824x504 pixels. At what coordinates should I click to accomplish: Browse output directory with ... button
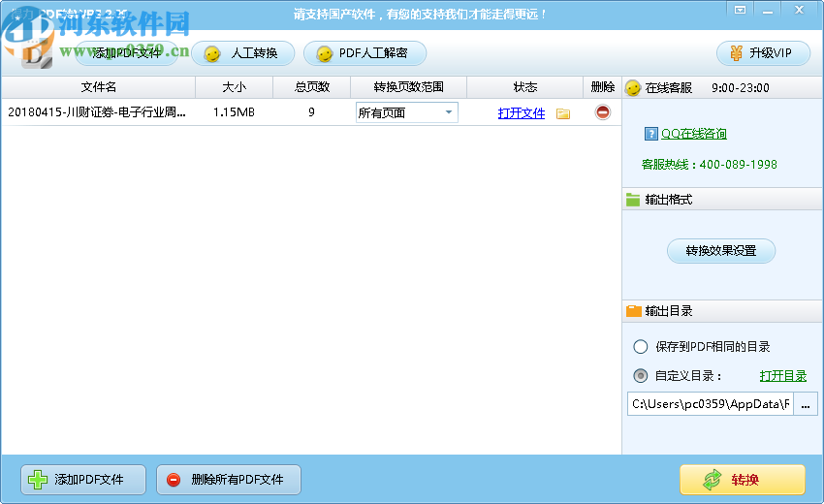coord(806,403)
